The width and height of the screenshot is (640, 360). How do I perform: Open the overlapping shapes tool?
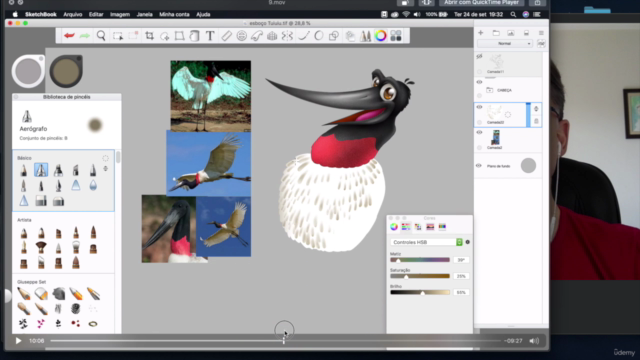pos(334,36)
